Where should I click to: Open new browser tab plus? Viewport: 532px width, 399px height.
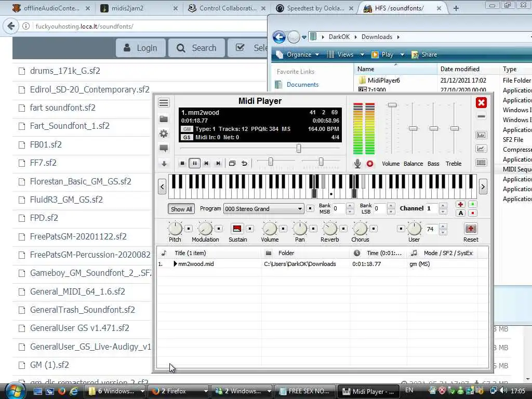(x=456, y=8)
